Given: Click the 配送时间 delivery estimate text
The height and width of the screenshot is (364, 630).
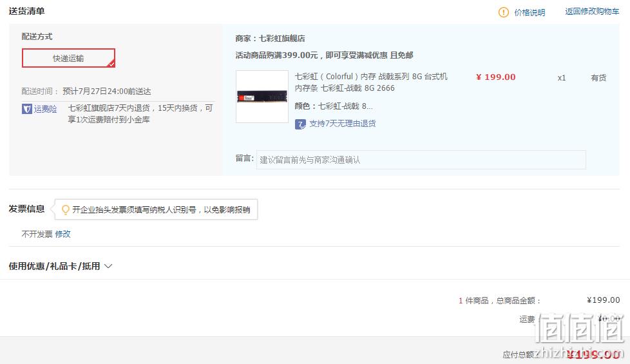Looking at the screenshot, I should pyautogui.click(x=86, y=91).
